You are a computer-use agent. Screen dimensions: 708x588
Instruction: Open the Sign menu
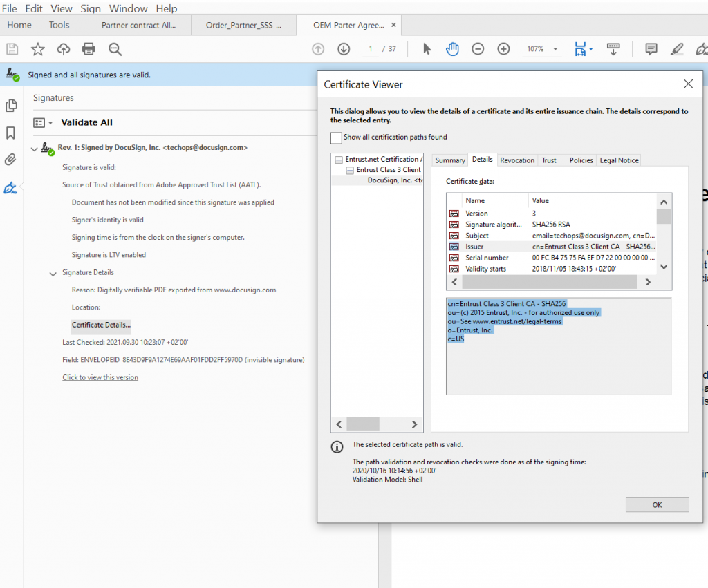(91, 8)
